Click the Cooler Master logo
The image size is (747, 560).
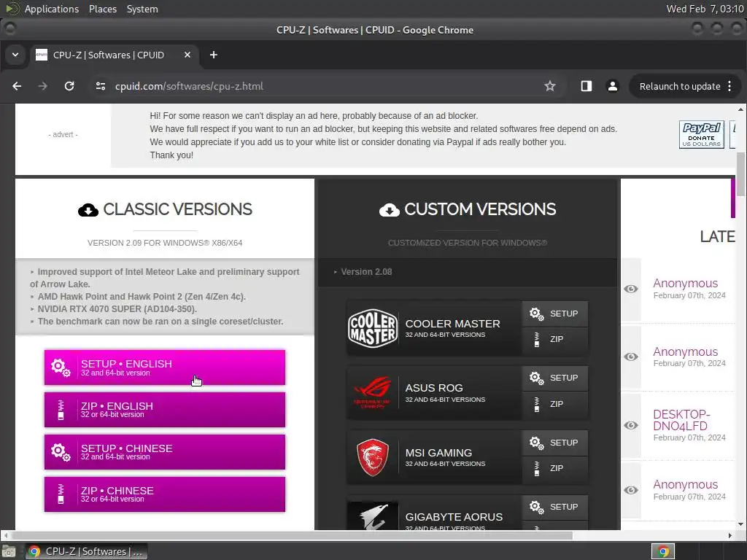coord(373,328)
